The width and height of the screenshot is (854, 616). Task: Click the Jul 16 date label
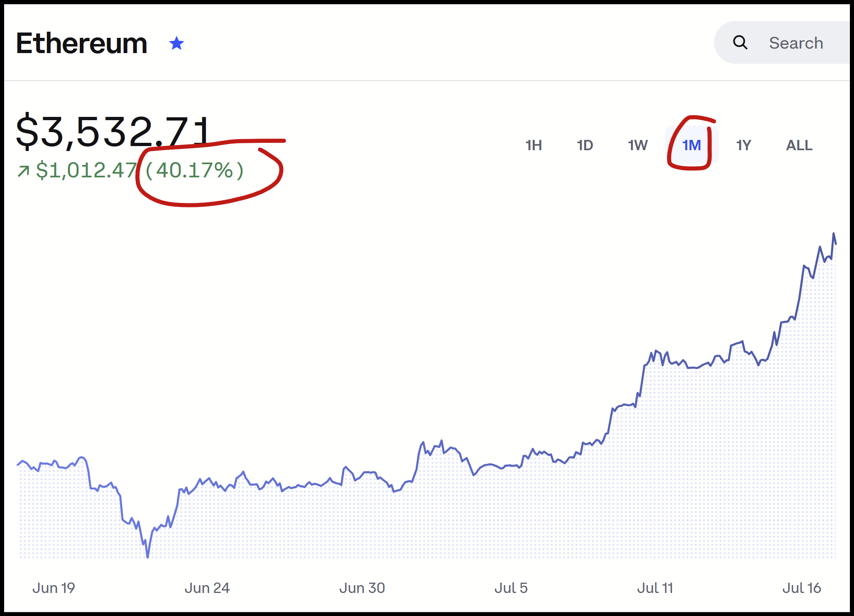[802, 588]
